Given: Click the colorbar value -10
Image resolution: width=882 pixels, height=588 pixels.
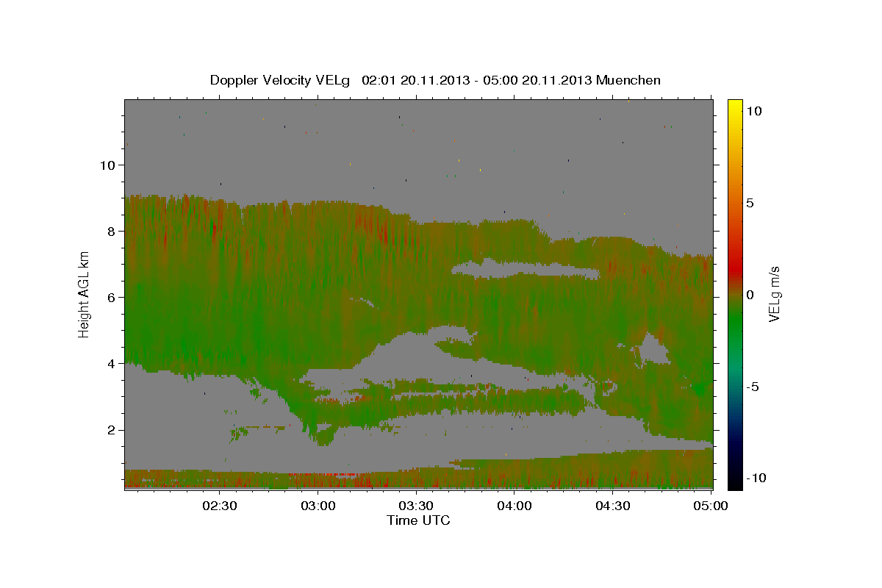Looking at the screenshot, I should 756,478.
